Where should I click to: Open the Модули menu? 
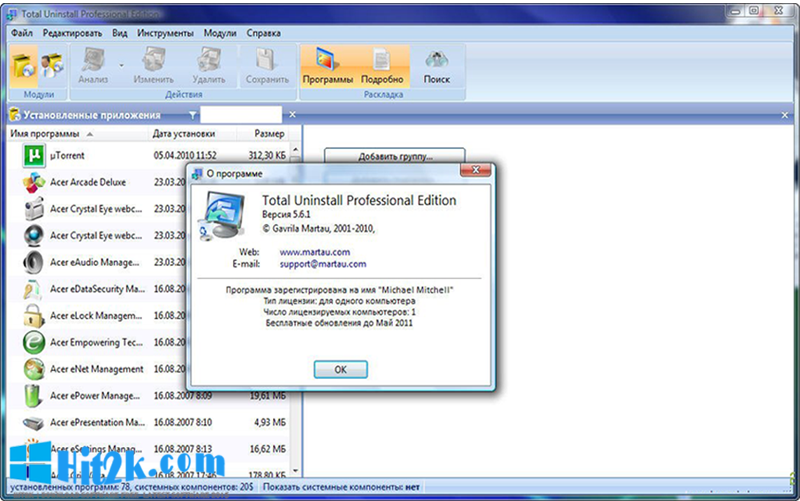coord(220,33)
